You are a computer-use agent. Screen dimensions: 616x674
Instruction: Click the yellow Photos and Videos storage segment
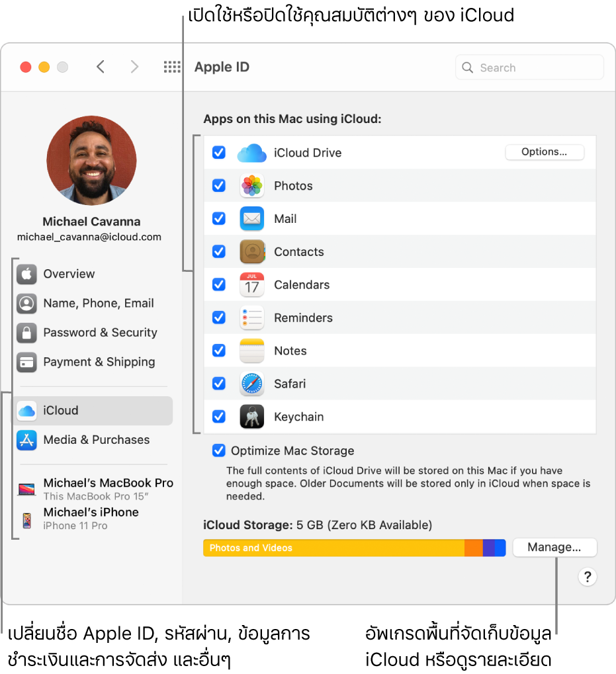[x=333, y=548]
